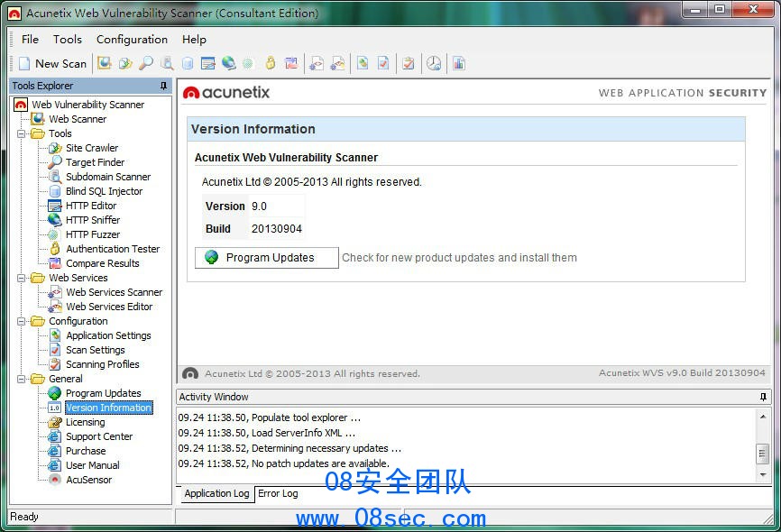Open Target Finder magnifier icon in toolbar
The height and width of the screenshot is (532, 781).
146,63
